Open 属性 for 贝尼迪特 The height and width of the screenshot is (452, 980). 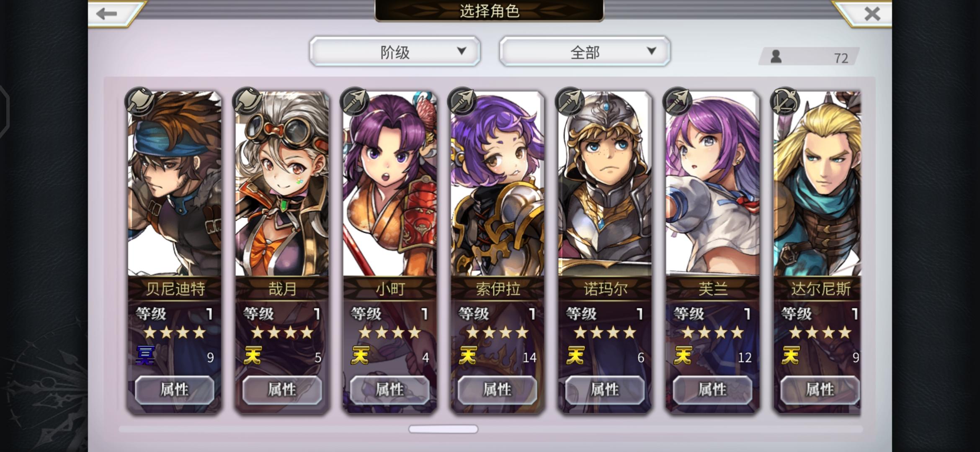pos(175,390)
